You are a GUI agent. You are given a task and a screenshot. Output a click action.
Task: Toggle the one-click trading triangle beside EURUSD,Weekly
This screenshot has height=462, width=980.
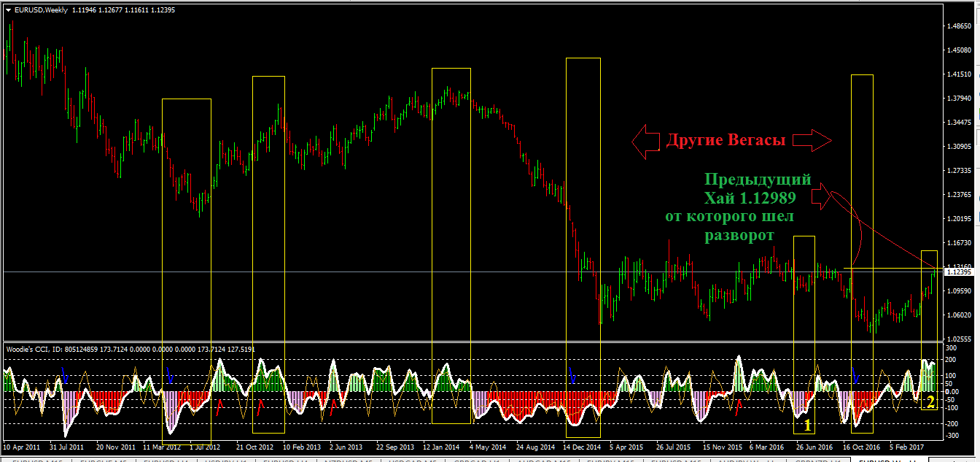tap(8, 9)
